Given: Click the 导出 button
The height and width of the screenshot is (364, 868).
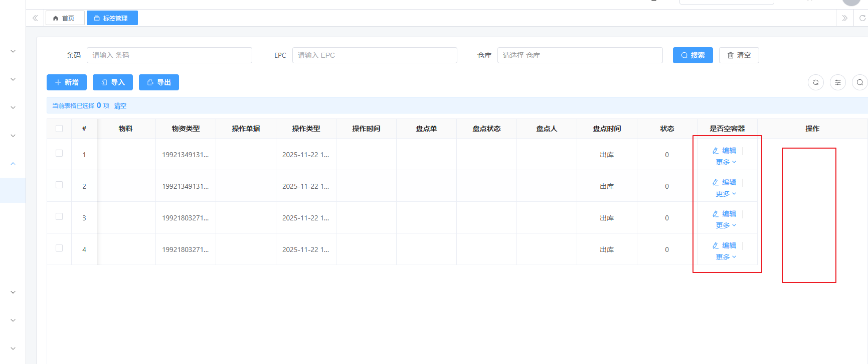Looking at the screenshot, I should pos(159,82).
